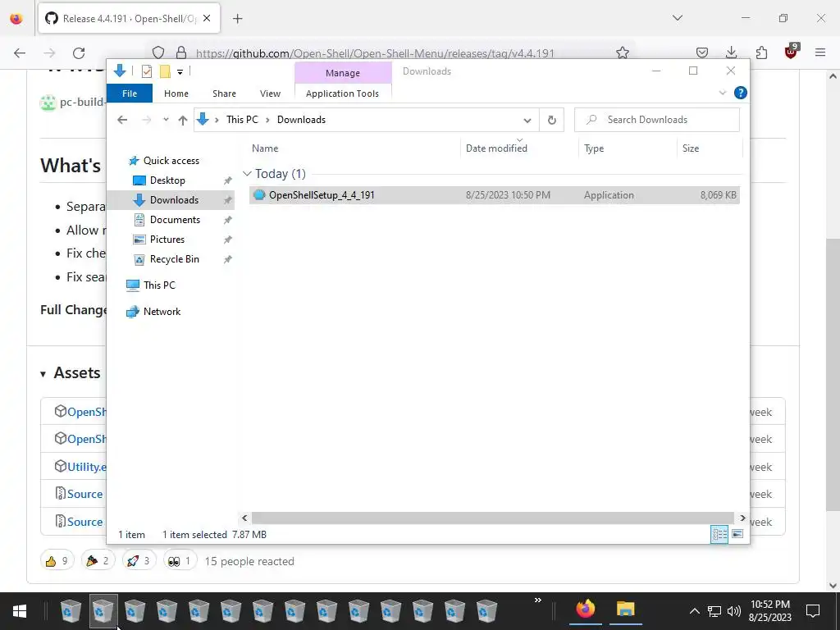The width and height of the screenshot is (840, 630).
Task: Open the taskbar clock and date
Action: coord(769,611)
